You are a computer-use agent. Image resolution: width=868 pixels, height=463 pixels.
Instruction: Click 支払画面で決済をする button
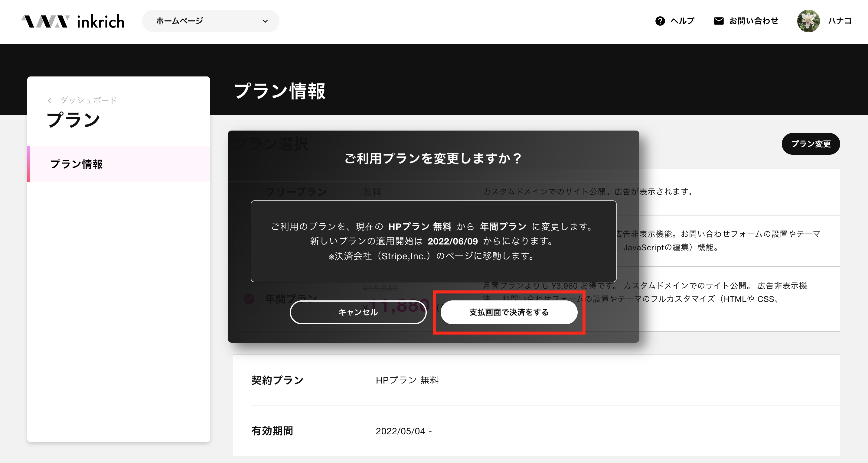[509, 312]
